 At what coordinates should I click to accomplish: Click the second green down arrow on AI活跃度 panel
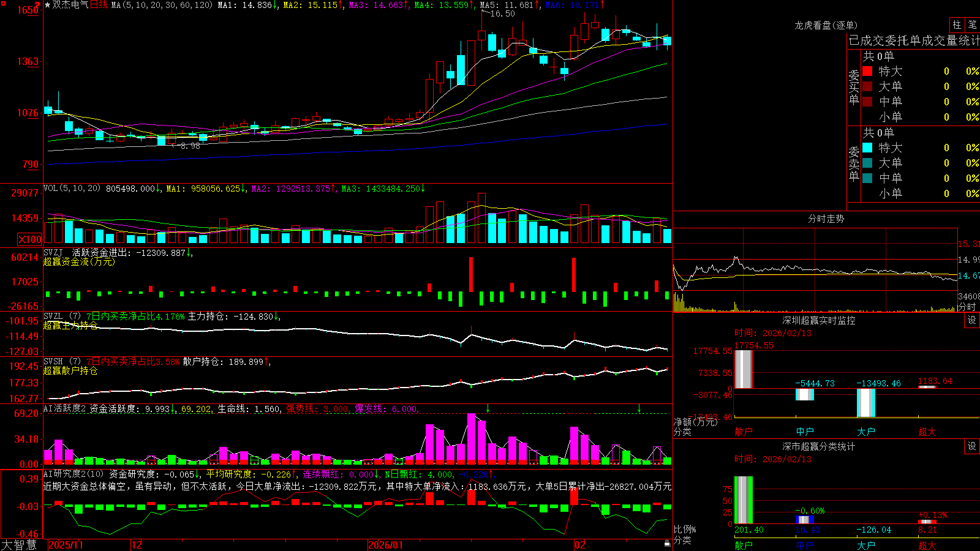[x=639, y=408]
